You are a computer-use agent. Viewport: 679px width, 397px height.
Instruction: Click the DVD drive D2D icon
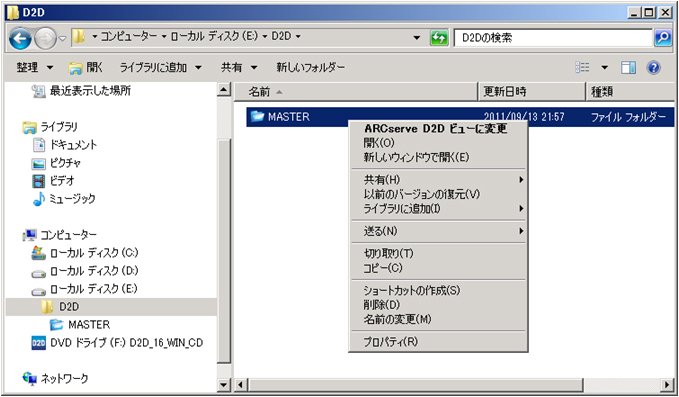click(x=39, y=343)
